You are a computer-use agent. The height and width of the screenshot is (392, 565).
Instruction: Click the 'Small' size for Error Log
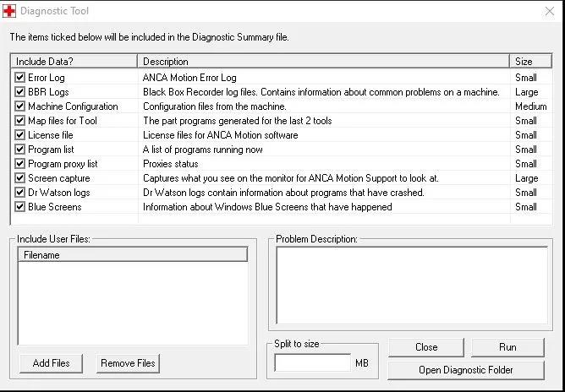[526, 78]
